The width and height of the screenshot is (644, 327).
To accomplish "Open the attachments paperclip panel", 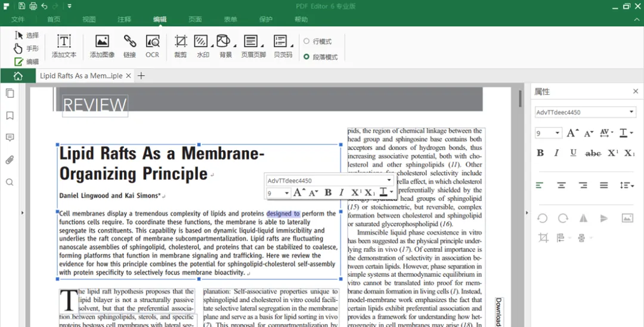I will [x=10, y=160].
